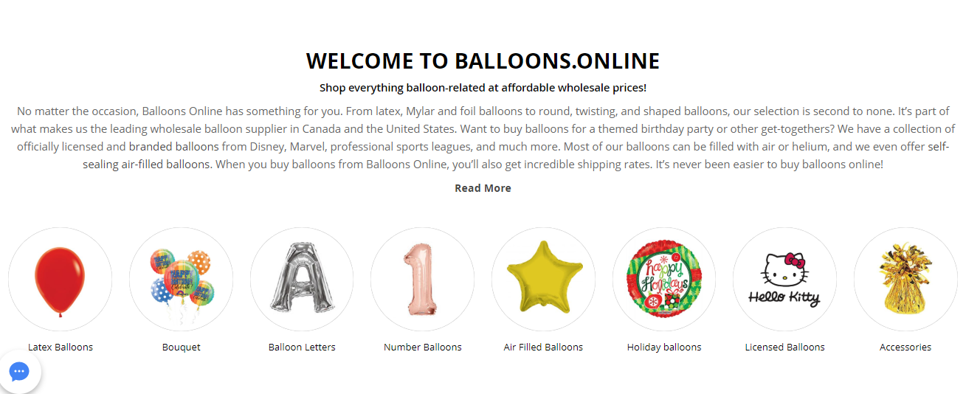The image size is (980, 394).
Task: Select the silver letter A balloon icon
Action: click(x=302, y=280)
